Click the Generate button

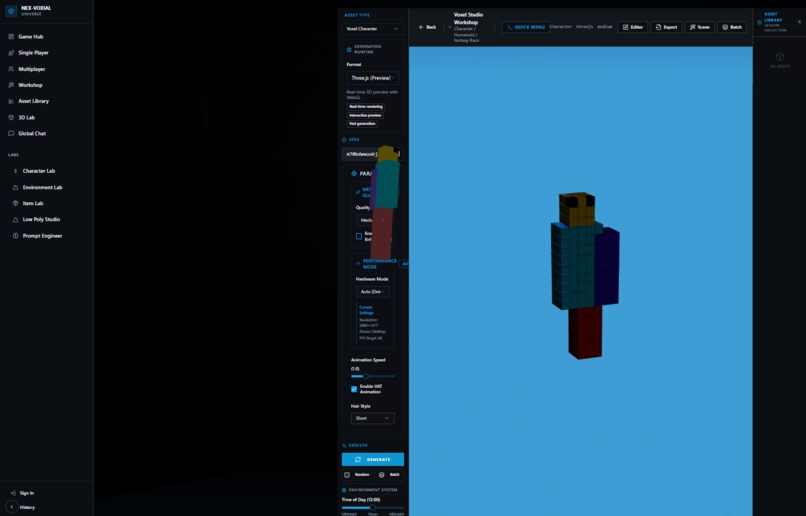(x=373, y=459)
